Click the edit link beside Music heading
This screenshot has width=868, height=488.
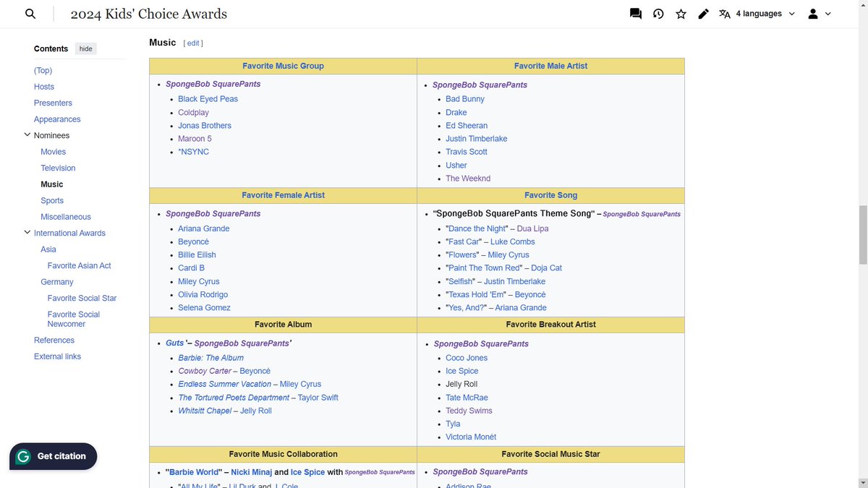[193, 43]
